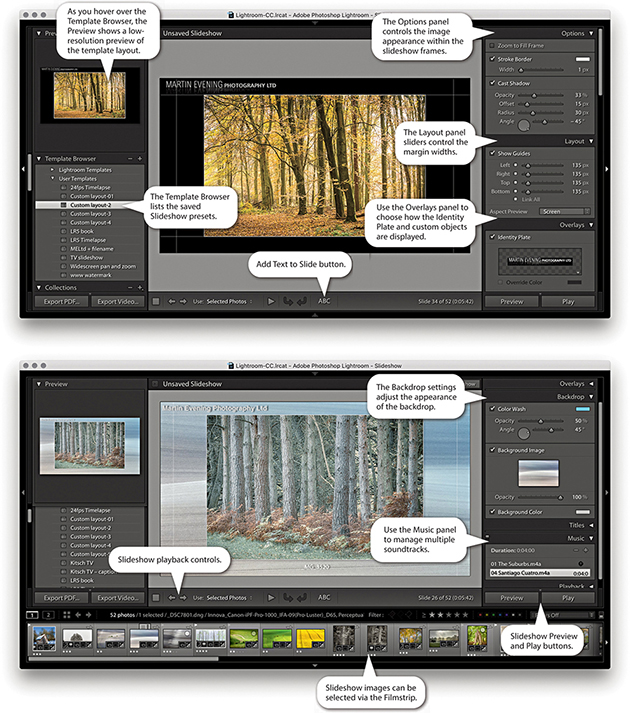Screen dimensions: 630x713
Task: Uncheck Cast Shadow option
Action: click(x=492, y=83)
